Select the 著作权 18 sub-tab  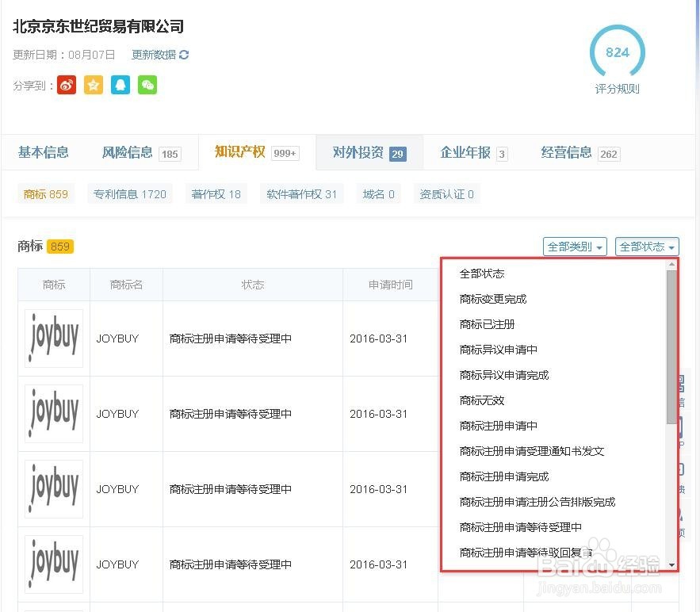(216, 194)
